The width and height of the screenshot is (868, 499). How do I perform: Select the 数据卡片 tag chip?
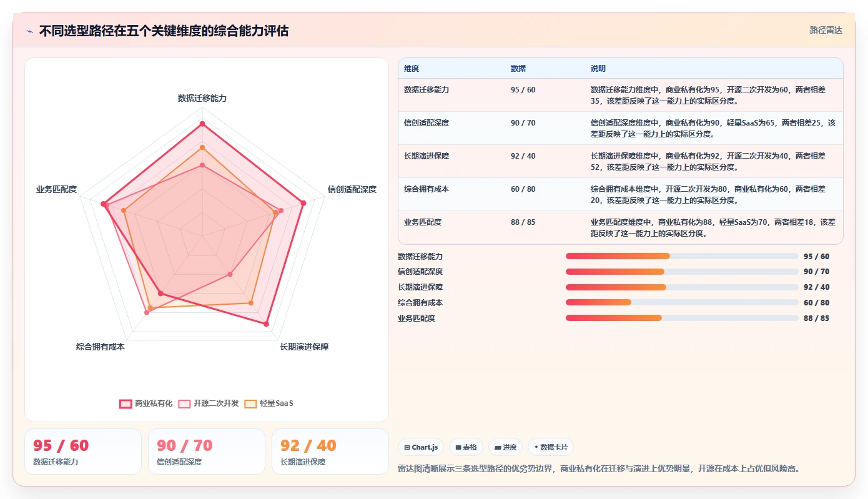pyautogui.click(x=551, y=447)
